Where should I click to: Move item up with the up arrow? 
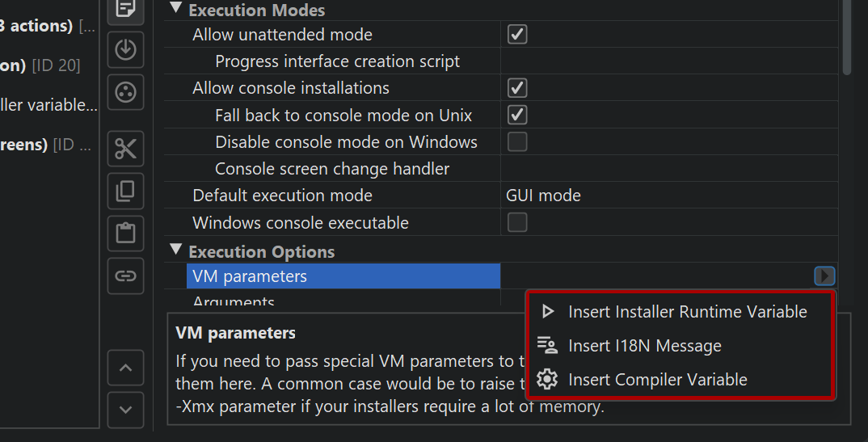[125, 368]
